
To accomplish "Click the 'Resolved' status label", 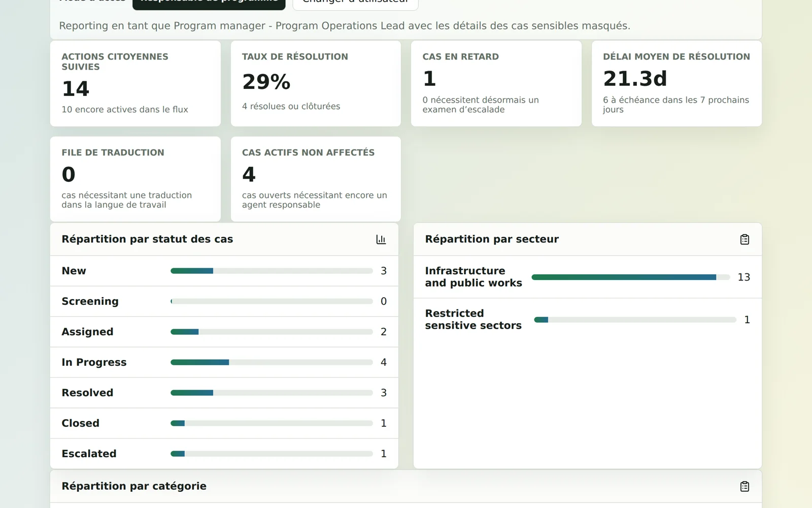I will click(x=87, y=393).
